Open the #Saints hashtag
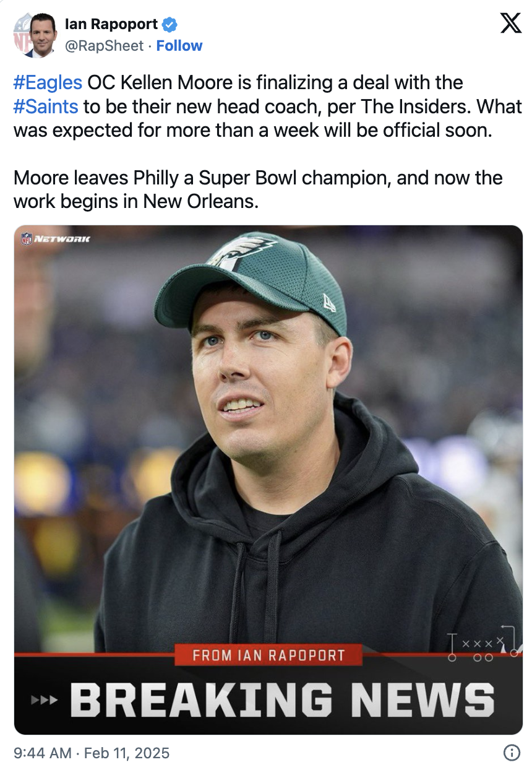 click(x=46, y=106)
